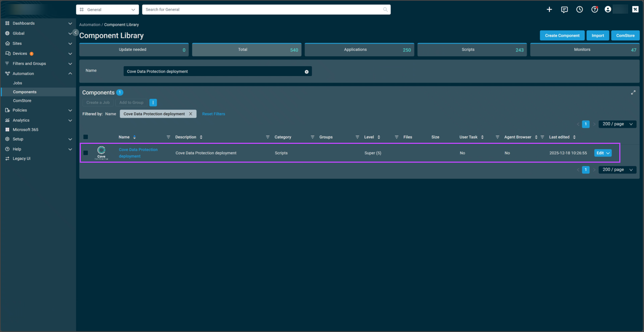Click the user account profile icon
This screenshot has width=644, height=332.
click(608, 10)
